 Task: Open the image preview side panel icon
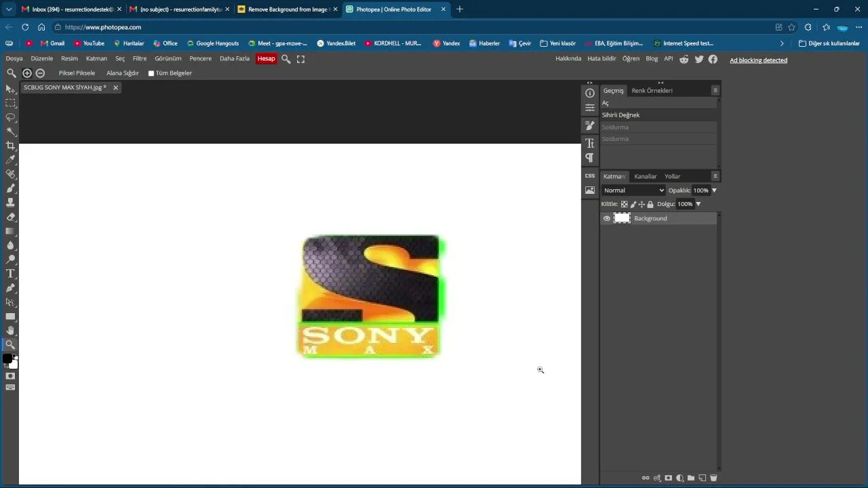pyautogui.click(x=590, y=190)
